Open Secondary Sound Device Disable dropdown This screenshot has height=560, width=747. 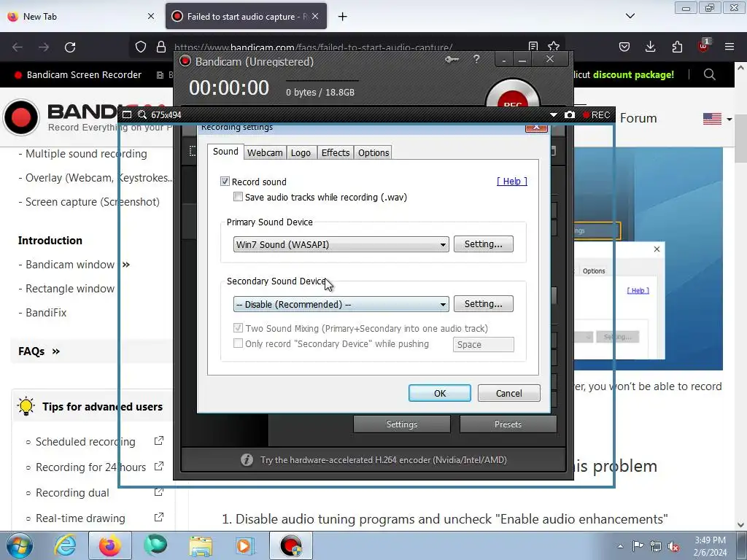pos(341,304)
